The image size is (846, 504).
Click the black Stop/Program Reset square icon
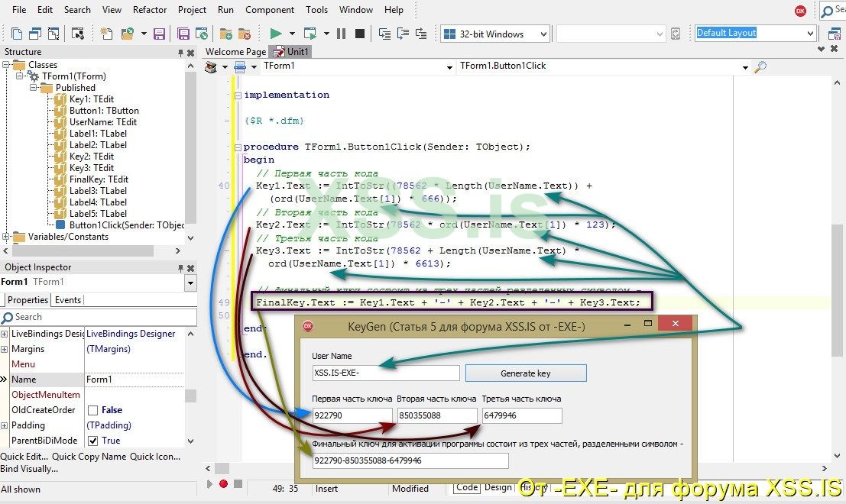pos(359,34)
